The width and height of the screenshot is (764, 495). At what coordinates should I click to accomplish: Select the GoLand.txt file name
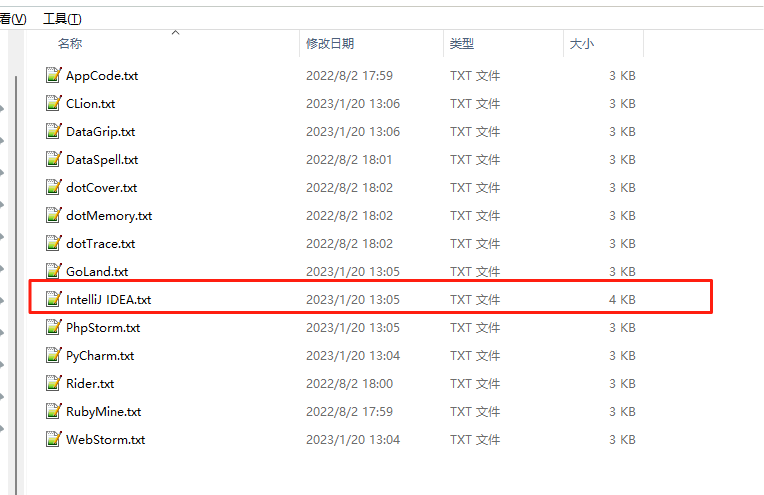[x=97, y=272]
